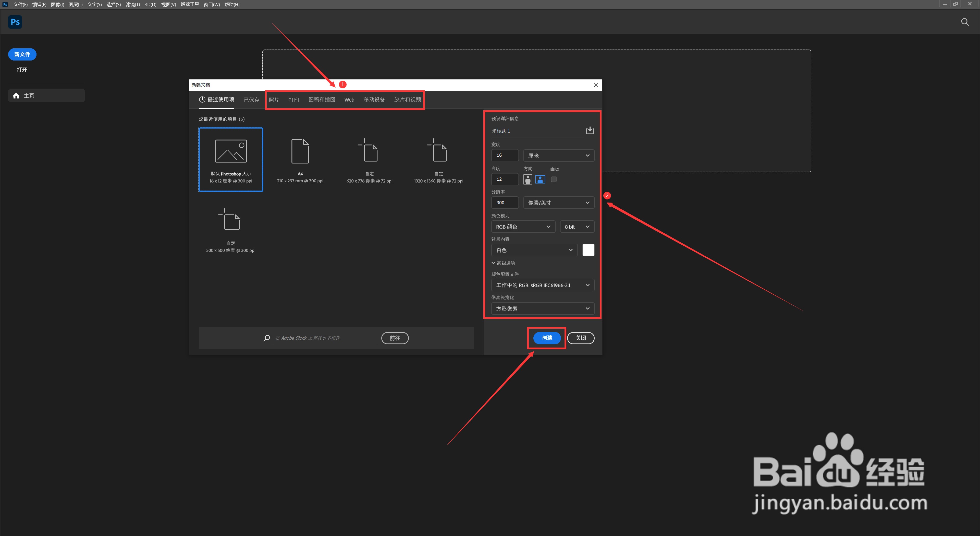The height and width of the screenshot is (536, 980).
Task: Switch to the 最近使用项 tab
Action: pyautogui.click(x=216, y=100)
